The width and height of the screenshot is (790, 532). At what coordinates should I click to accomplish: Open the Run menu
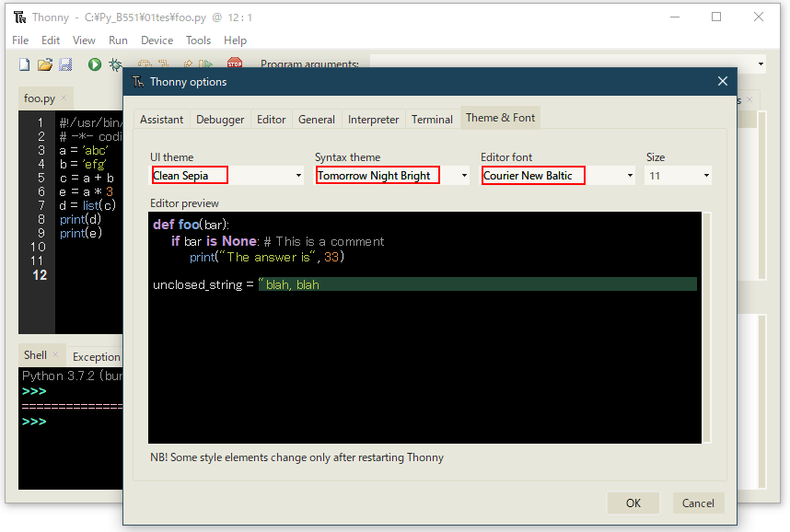pos(118,40)
